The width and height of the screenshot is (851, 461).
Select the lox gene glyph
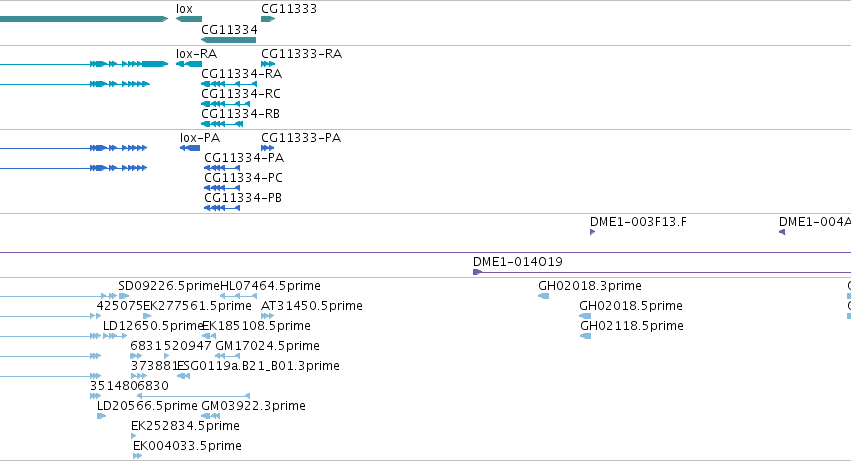pyautogui.click(x=189, y=19)
